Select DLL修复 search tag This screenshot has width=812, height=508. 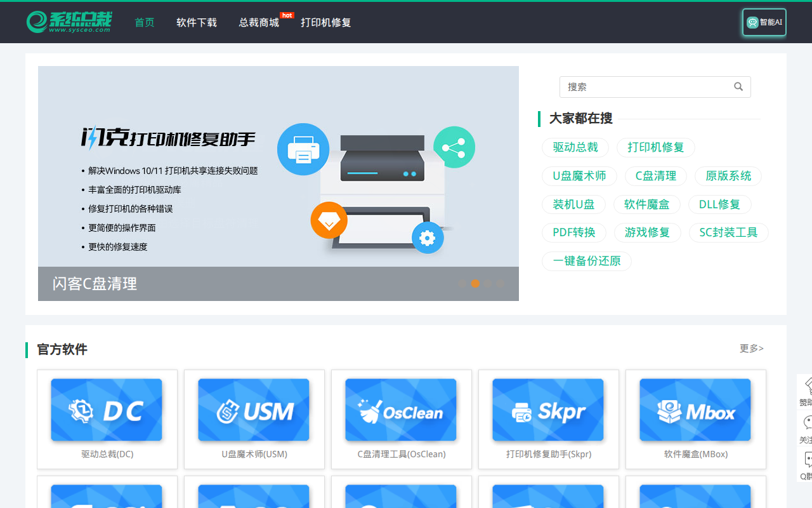(720, 204)
